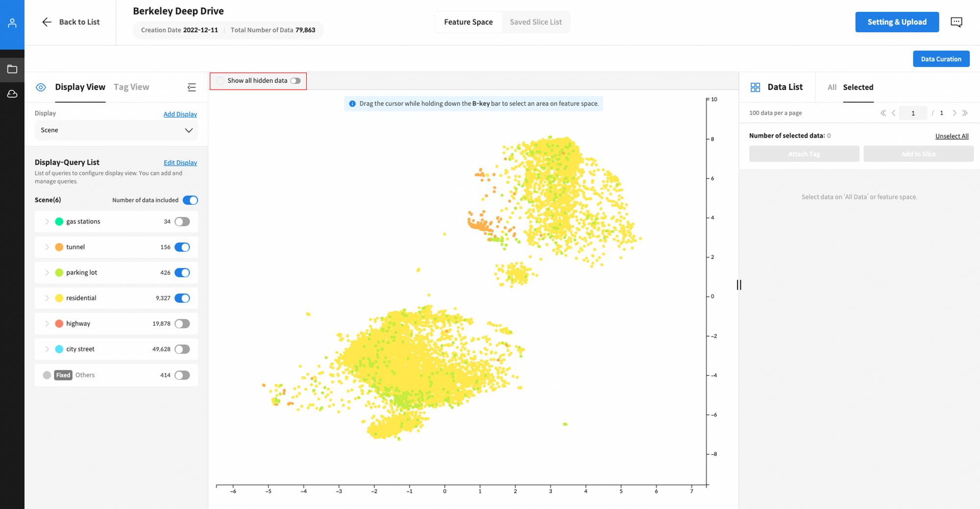980x509 pixels.
Task: Click the Display View eye icon
Action: tap(41, 87)
